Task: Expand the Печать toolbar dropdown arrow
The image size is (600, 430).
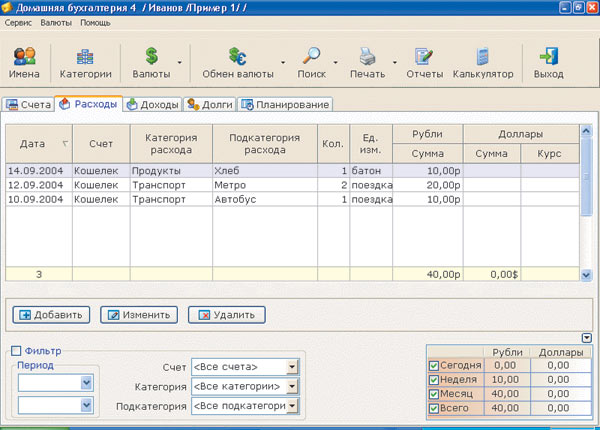Action: [395, 62]
